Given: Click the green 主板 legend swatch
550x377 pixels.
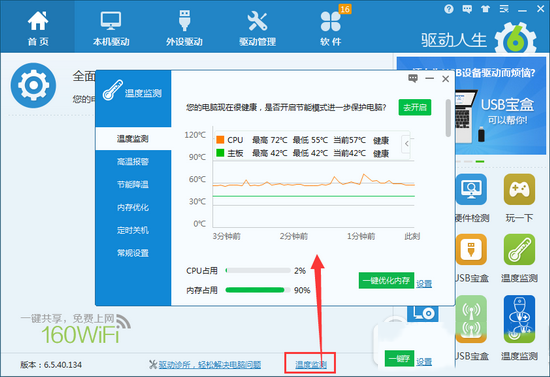Looking at the screenshot, I should 220,153.
